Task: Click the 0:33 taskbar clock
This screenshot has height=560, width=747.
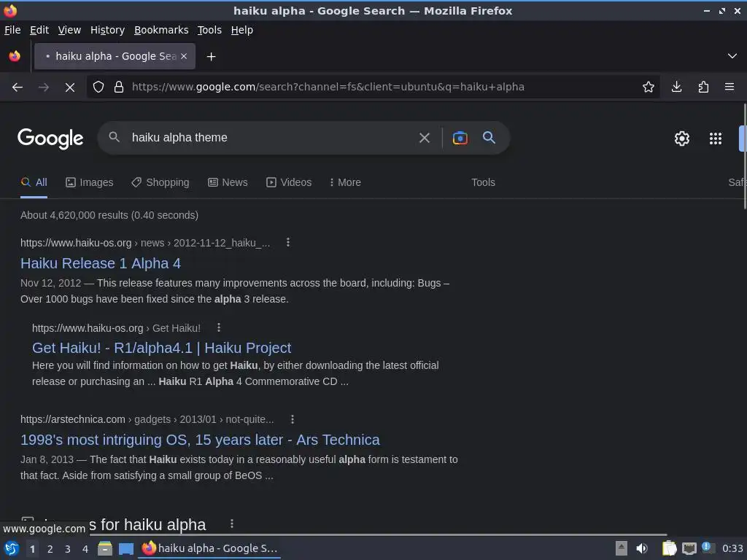Action: (732, 548)
